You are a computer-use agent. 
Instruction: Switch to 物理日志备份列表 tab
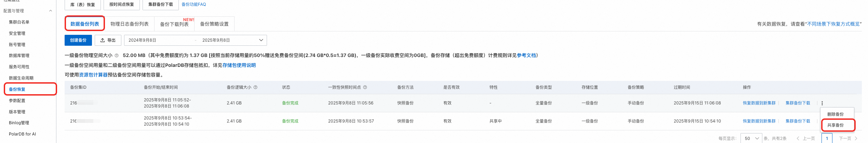pos(130,24)
